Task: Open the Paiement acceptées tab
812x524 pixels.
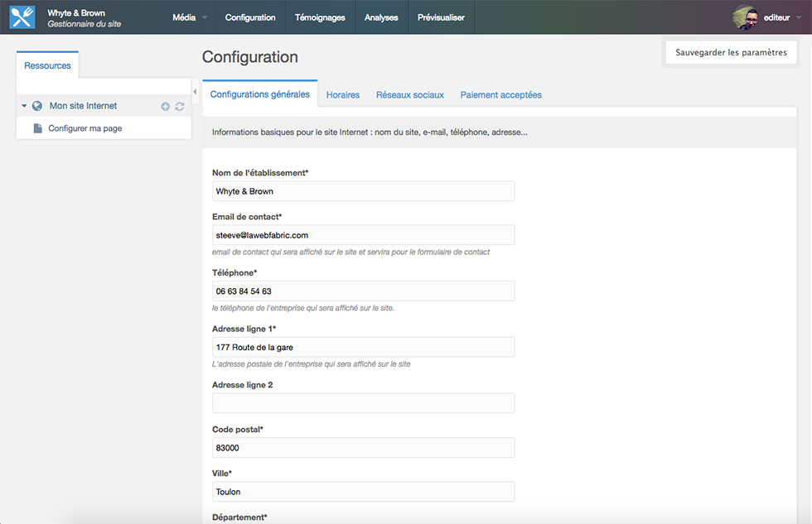Action: click(501, 95)
